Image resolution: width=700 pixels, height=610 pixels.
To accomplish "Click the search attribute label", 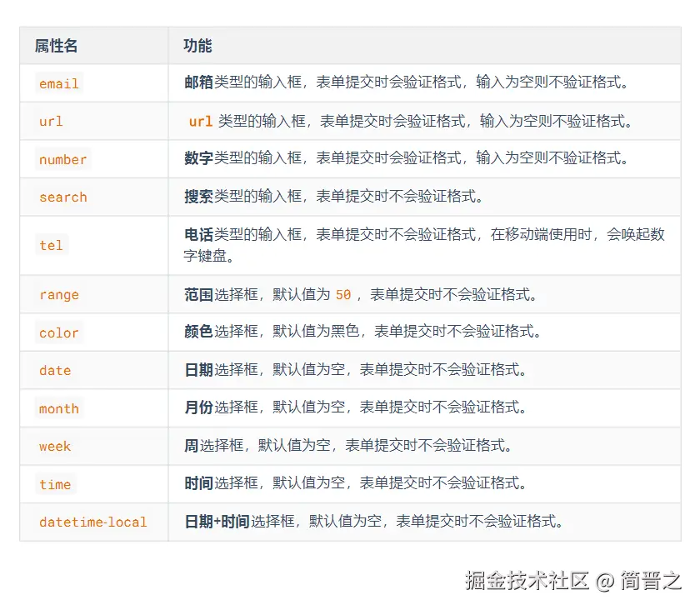I will pyautogui.click(x=62, y=197).
